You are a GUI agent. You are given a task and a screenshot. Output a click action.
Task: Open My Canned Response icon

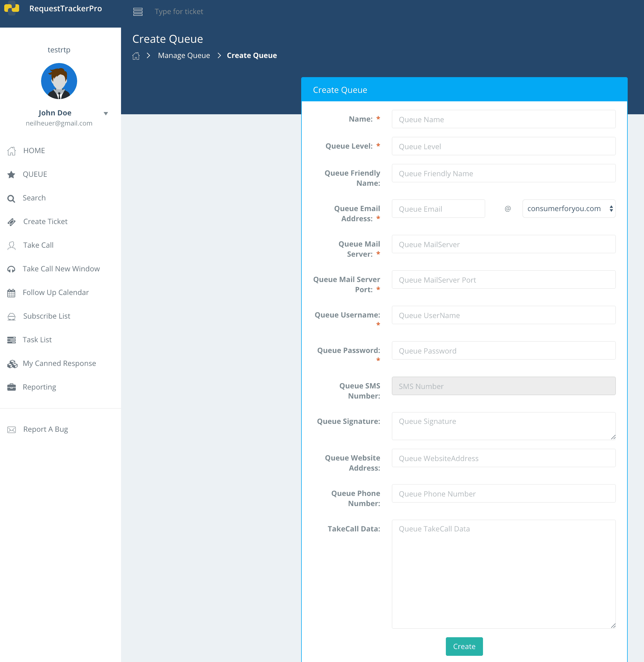(x=11, y=364)
